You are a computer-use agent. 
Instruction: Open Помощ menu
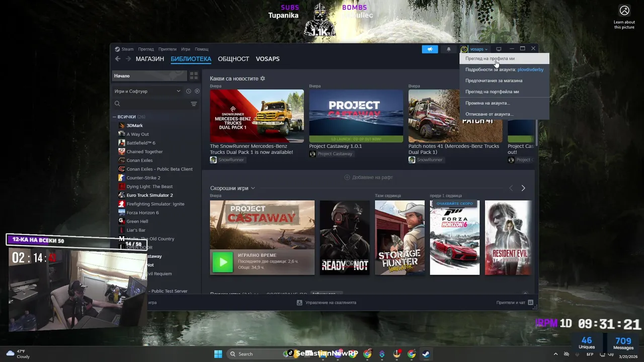pyautogui.click(x=201, y=49)
